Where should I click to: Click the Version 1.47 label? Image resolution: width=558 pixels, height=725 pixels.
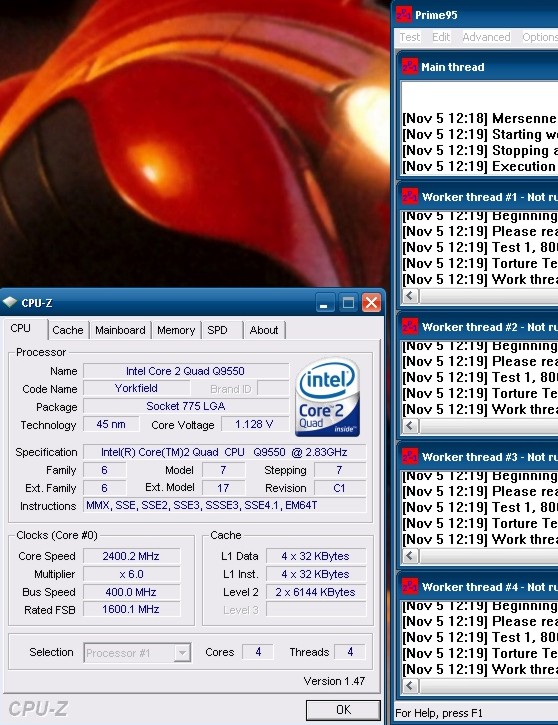click(334, 681)
